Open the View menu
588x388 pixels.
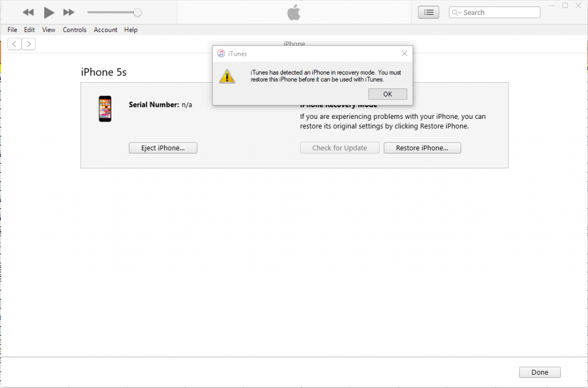point(48,30)
